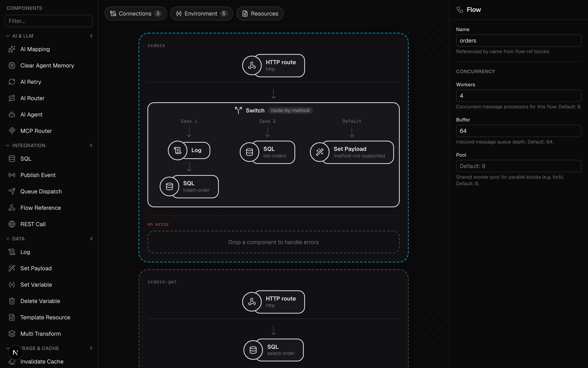Click the AI Router icon

pos(12,98)
